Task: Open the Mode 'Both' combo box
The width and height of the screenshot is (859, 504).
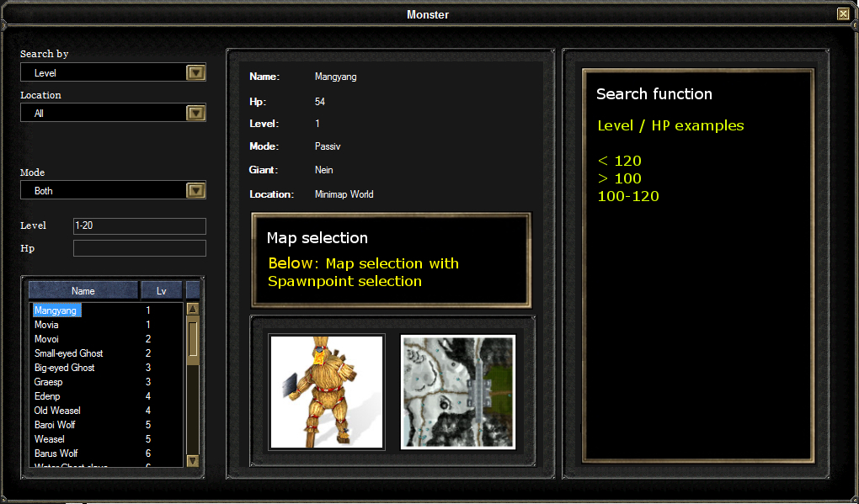Action: (101, 190)
